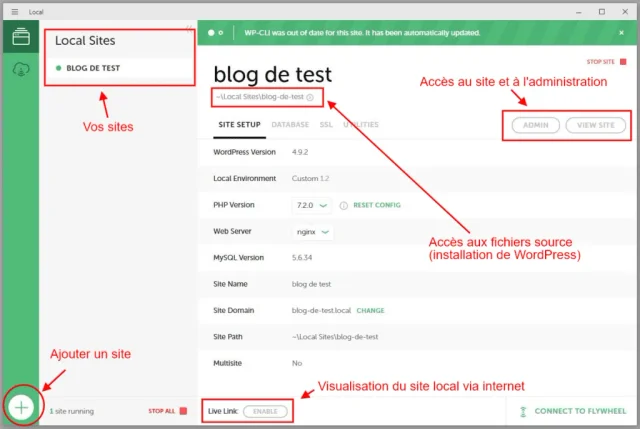
Task: Click info icon next to Reset Config
Action: pyautogui.click(x=343, y=205)
